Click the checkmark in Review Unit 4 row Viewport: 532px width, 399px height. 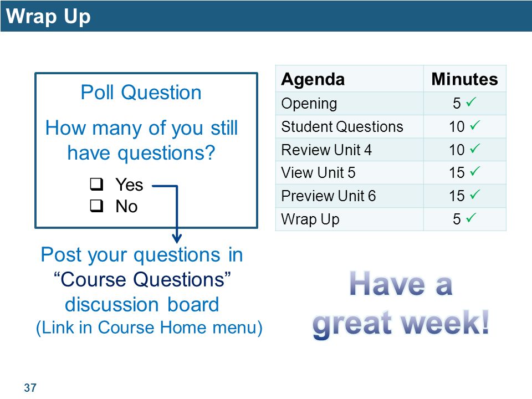475,149
